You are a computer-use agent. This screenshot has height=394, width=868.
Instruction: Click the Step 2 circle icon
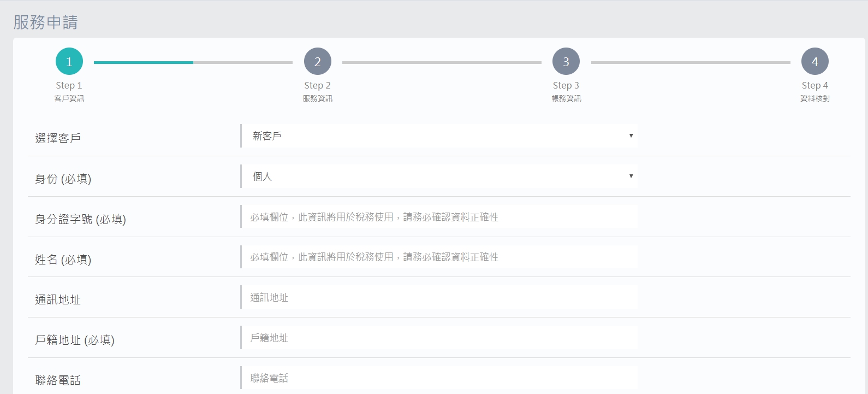(318, 62)
